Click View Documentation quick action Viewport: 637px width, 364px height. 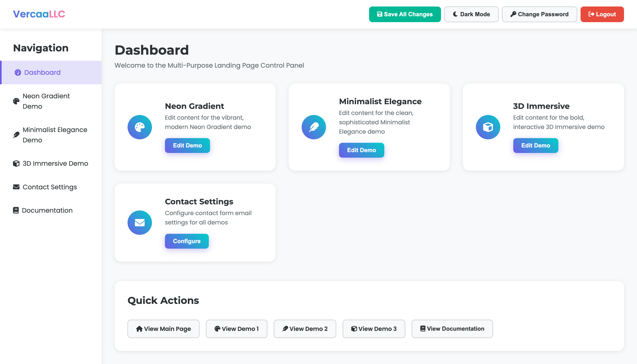click(452, 329)
